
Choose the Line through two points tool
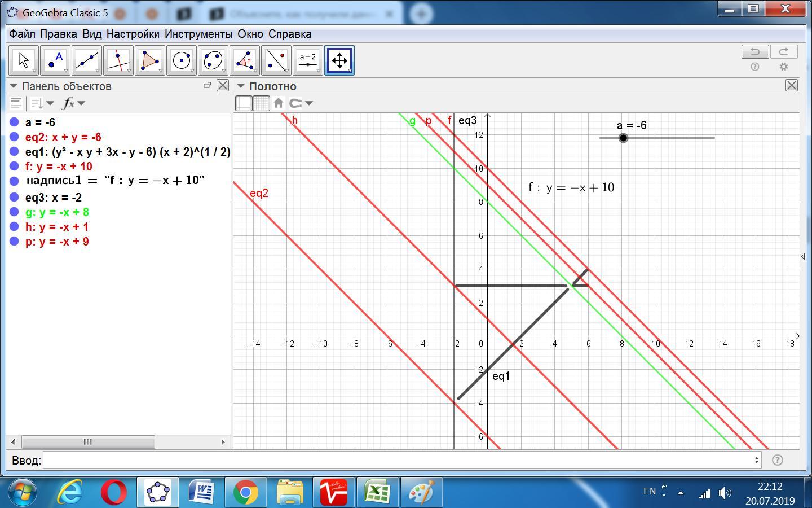click(87, 60)
